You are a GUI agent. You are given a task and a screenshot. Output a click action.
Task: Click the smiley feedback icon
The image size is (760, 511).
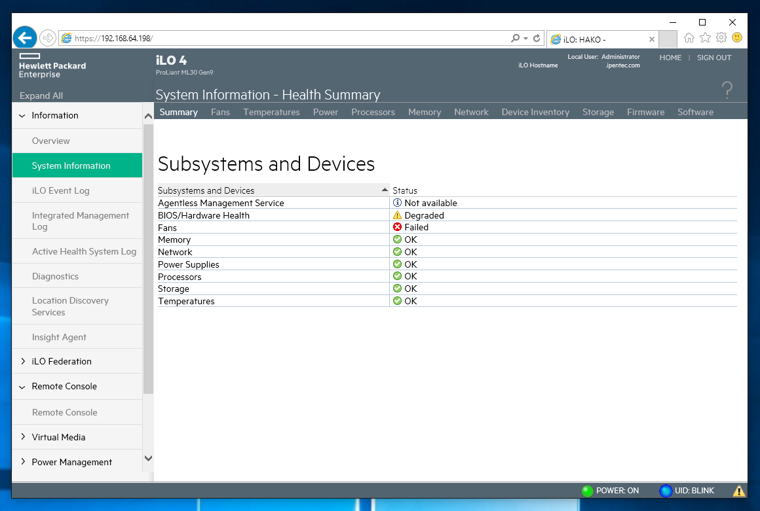pos(737,38)
